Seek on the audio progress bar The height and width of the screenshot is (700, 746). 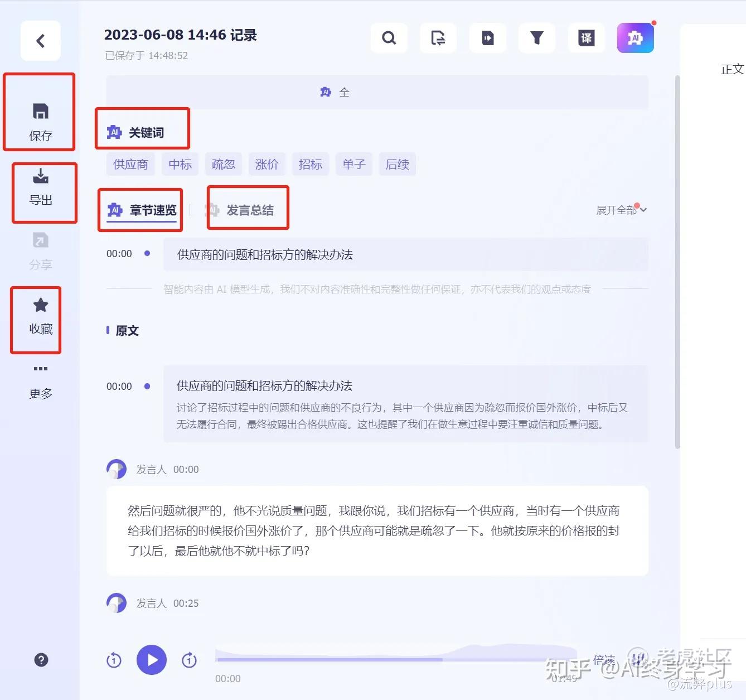[396, 659]
